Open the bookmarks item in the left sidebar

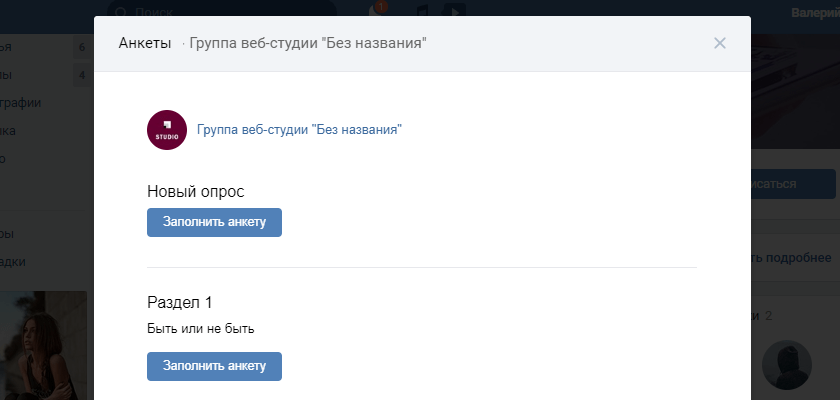(x=14, y=262)
